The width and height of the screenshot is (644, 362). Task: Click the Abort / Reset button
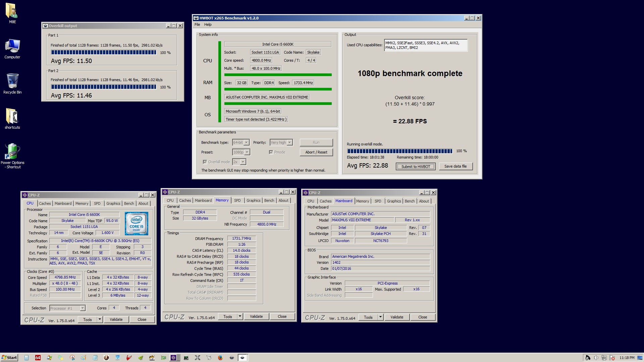316,152
